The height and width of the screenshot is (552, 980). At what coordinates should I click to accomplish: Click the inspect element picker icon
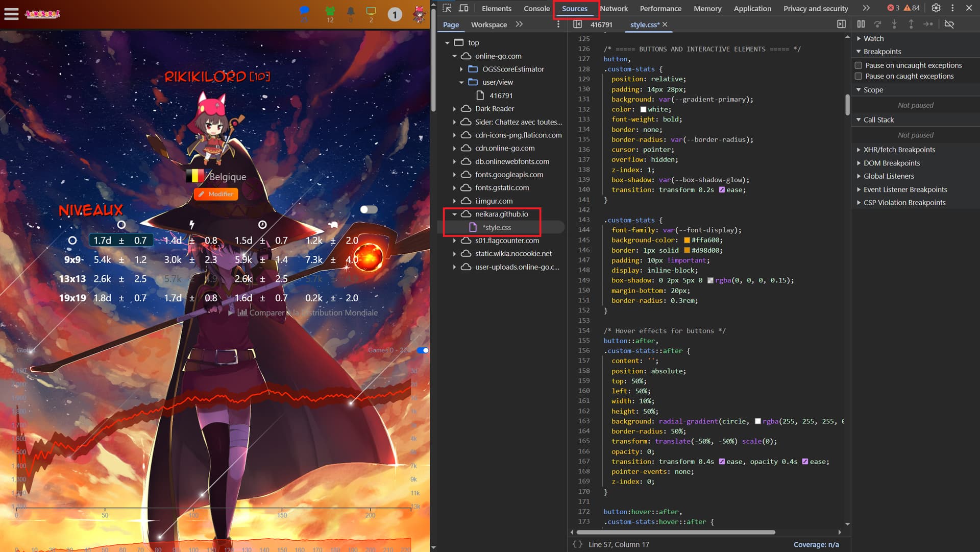point(447,8)
